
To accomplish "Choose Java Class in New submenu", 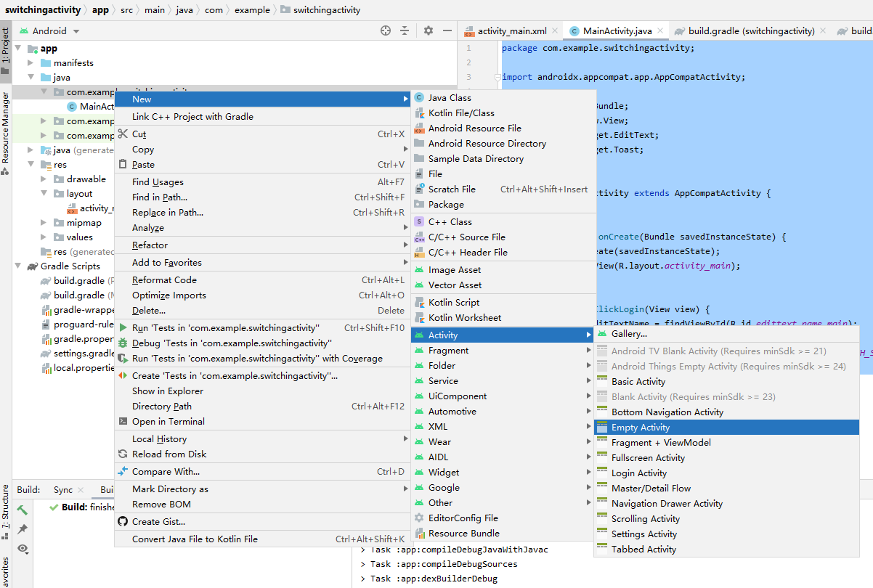I will point(449,97).
